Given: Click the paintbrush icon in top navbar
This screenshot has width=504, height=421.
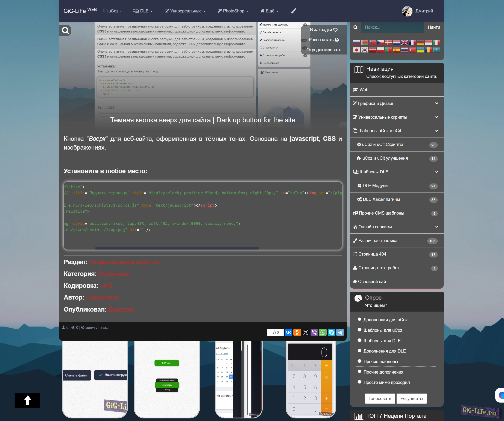Looking at the screenshot, I should point(293,11).
